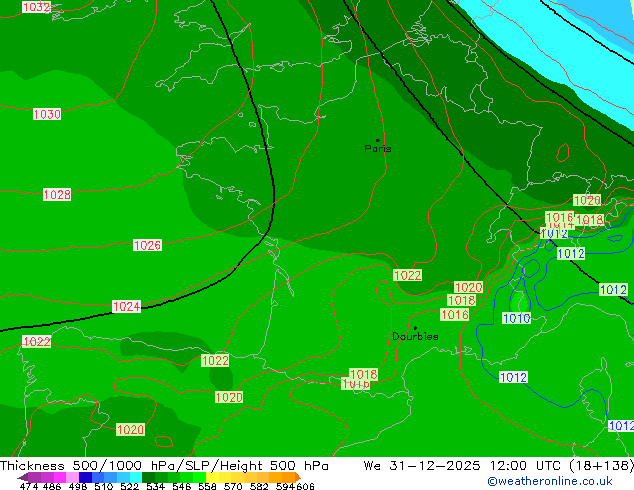The height and width of the screenshot is (490, 634).
Task: Select the 1030 isobar label
Action: pos(47,114)
